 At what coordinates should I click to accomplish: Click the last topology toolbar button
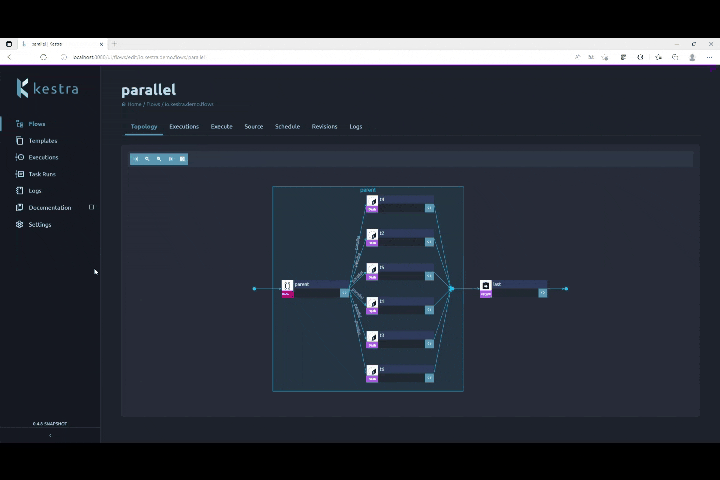pos(182,159)
